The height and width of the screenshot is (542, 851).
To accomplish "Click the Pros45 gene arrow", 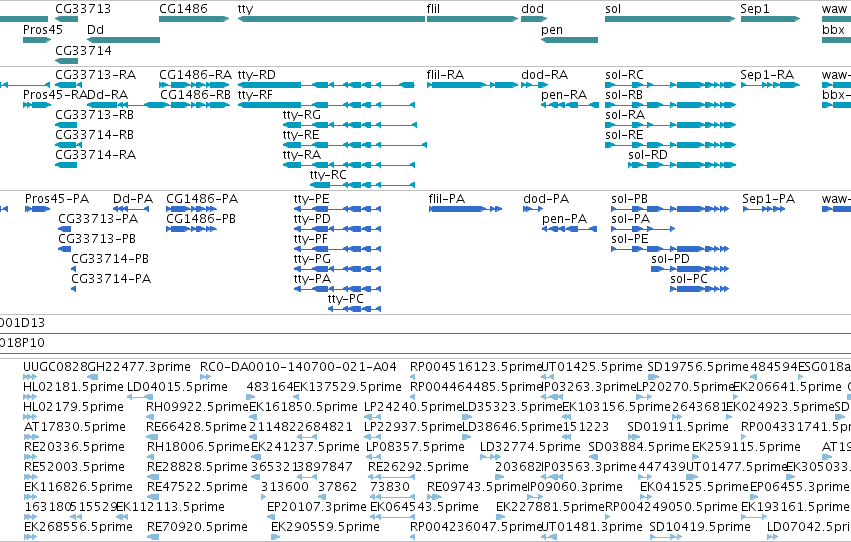I will pos(37,40).
